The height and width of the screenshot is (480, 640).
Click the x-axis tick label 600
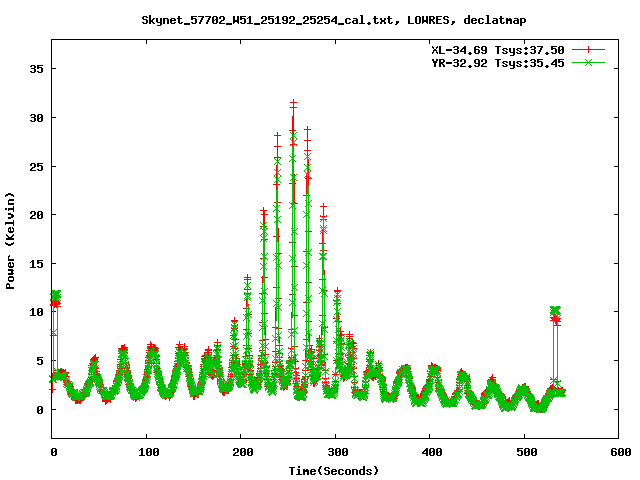click(621, 452)
